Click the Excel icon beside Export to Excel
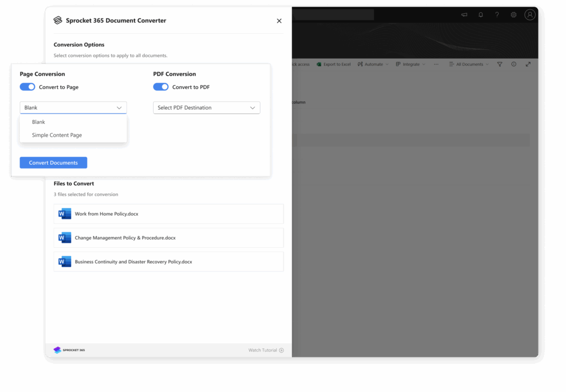Viewport: 566px width, 392px height. [x=319, y=64]
